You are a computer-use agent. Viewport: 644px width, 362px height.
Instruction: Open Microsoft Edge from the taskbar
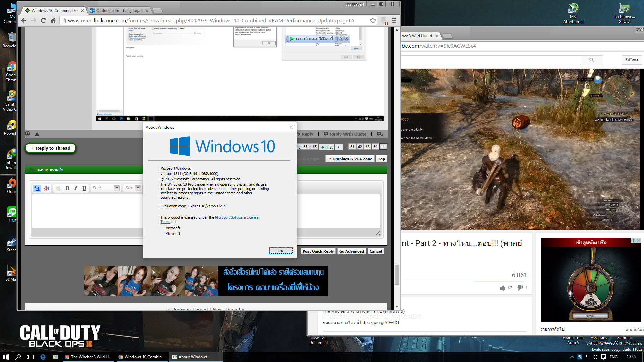(x=43, y=357)
